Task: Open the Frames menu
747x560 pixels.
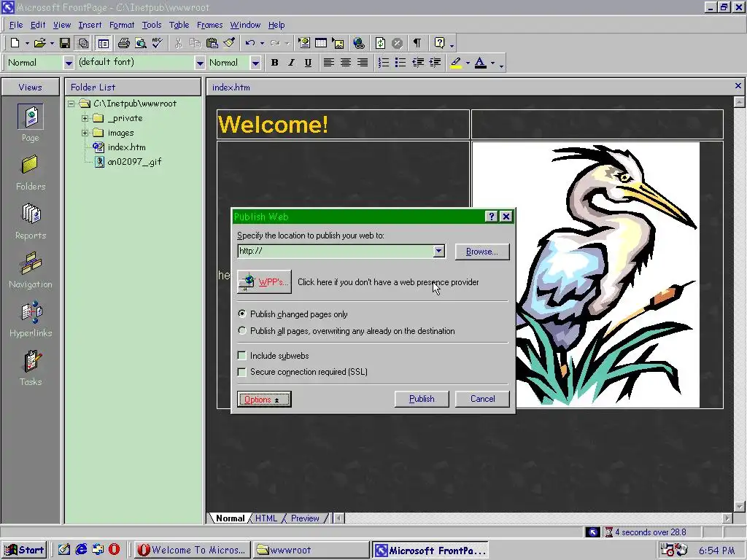Action: 209,25
